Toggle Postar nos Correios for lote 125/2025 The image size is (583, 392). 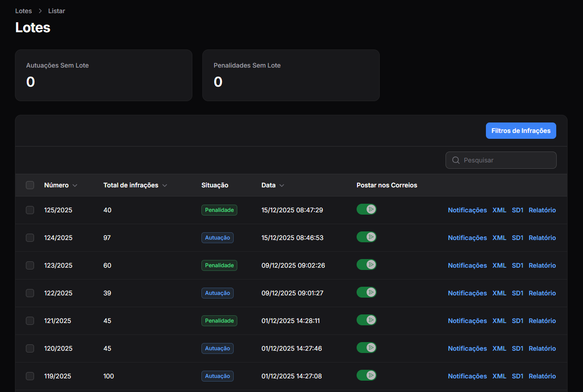tap(366, 209)
